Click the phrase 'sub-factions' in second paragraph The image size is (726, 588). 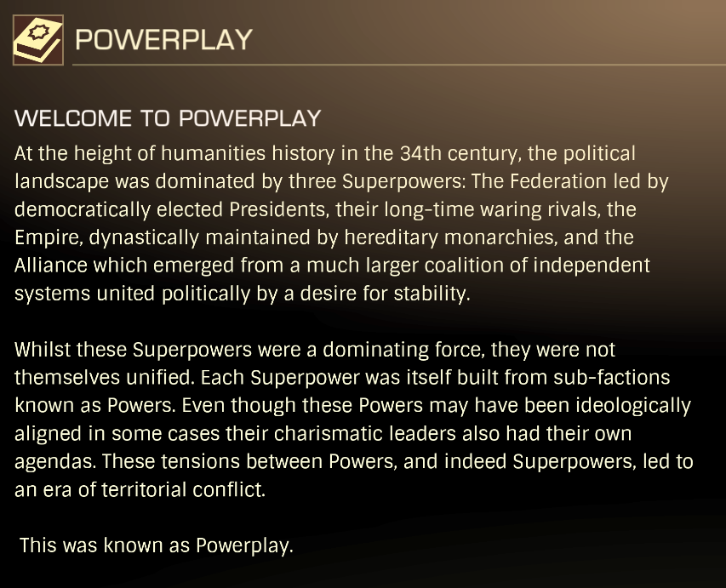pos(612,377)
